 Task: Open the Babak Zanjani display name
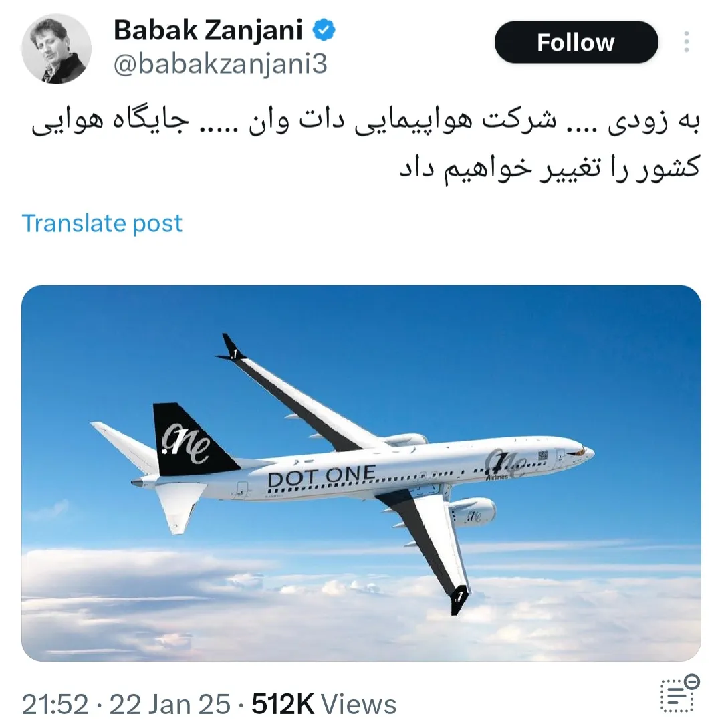tap(208, 30)
